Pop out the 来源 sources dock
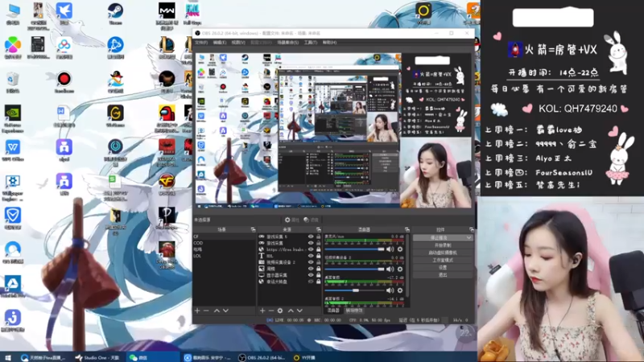The image size is (644, 362). pos(318,229)
